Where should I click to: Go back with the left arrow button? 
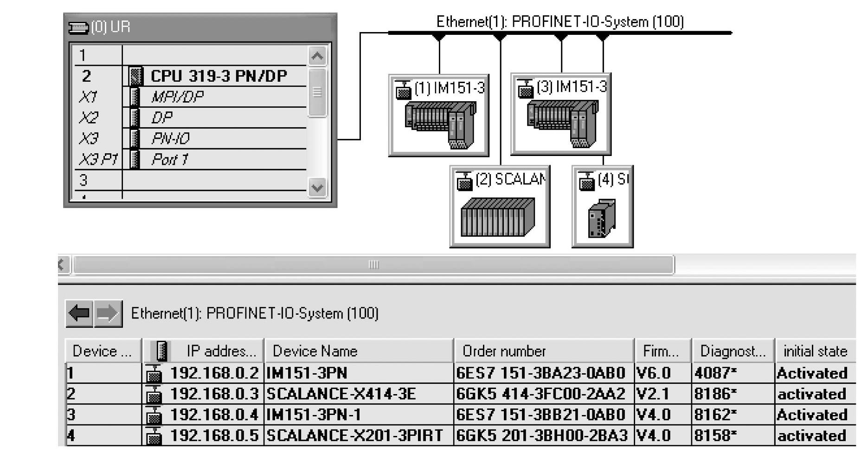[x=80, y=314]
